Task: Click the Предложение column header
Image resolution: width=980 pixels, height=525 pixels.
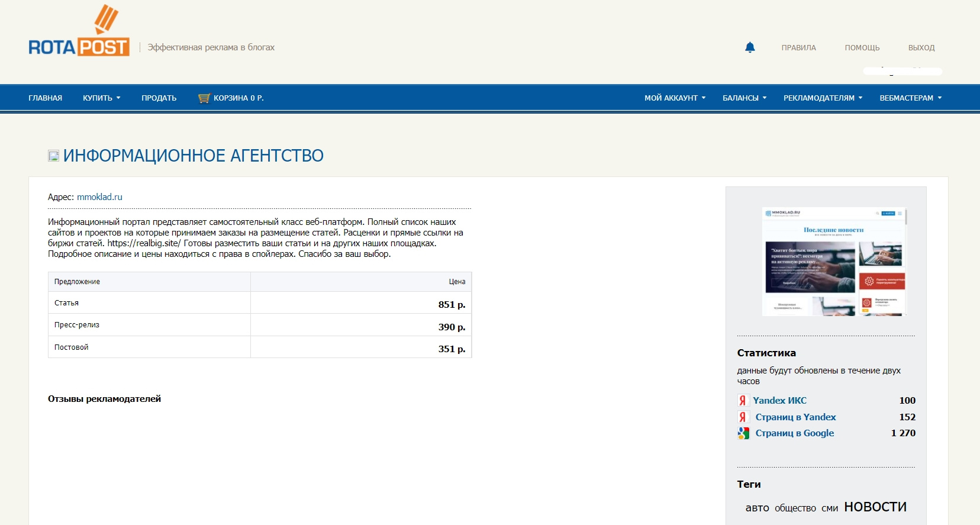Action: click(x=77, y=282)
